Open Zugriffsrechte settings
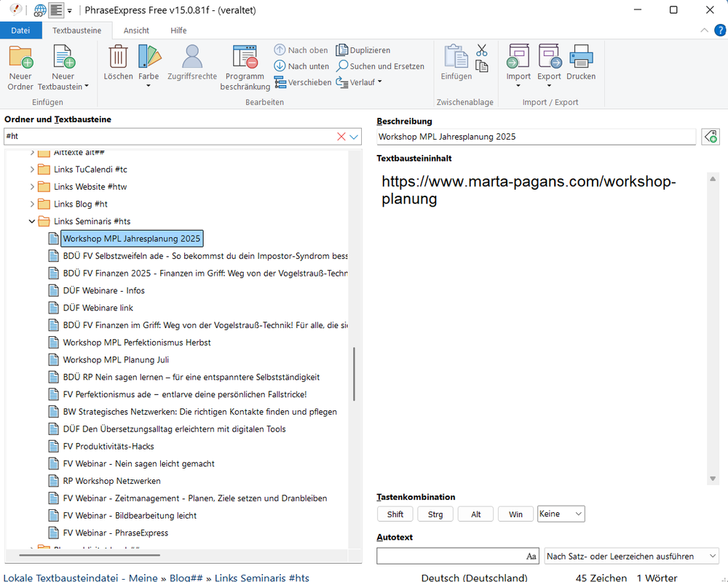The height and width of the screenshot is (582, 728). (192, 57)
